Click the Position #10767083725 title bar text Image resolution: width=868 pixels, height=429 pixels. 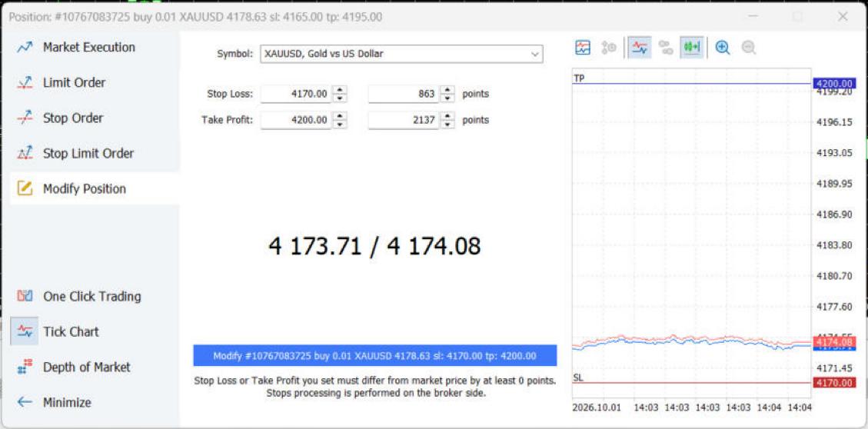(x=195, y=17)
